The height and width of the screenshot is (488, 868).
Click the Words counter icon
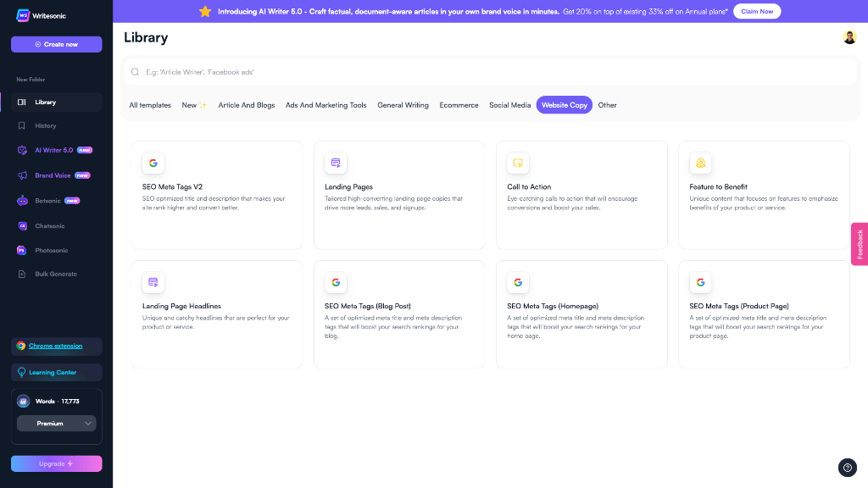tap(23, 401)
